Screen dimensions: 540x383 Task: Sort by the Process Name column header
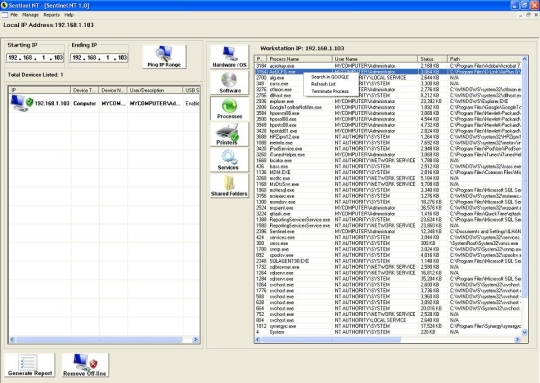click(300, 59)
